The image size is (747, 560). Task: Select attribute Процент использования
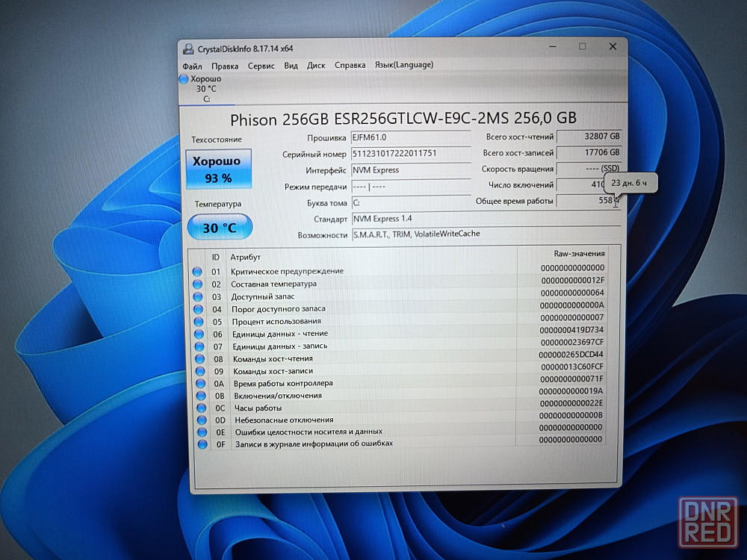[x=276, y=321]
